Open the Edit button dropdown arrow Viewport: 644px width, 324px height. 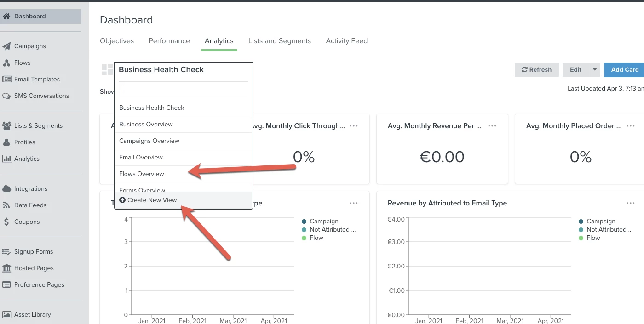coord(594,70)
